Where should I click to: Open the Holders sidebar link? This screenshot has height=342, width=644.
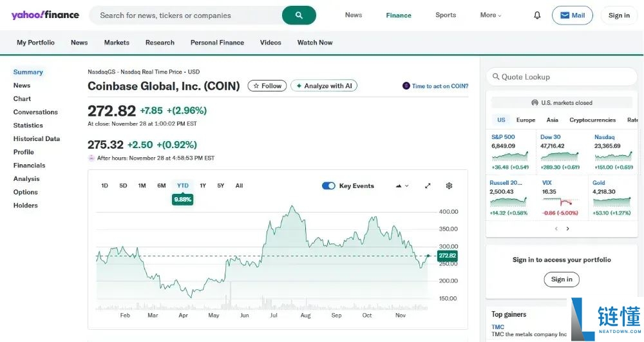click(26, 205)
